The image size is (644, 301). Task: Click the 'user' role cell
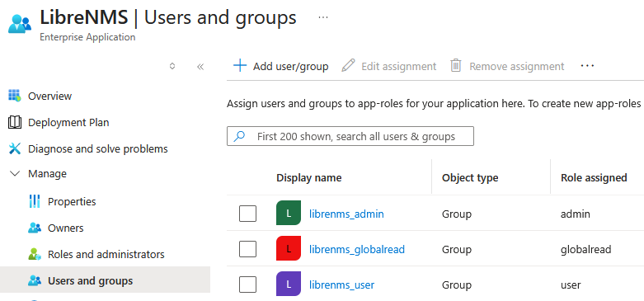[571, 285]
